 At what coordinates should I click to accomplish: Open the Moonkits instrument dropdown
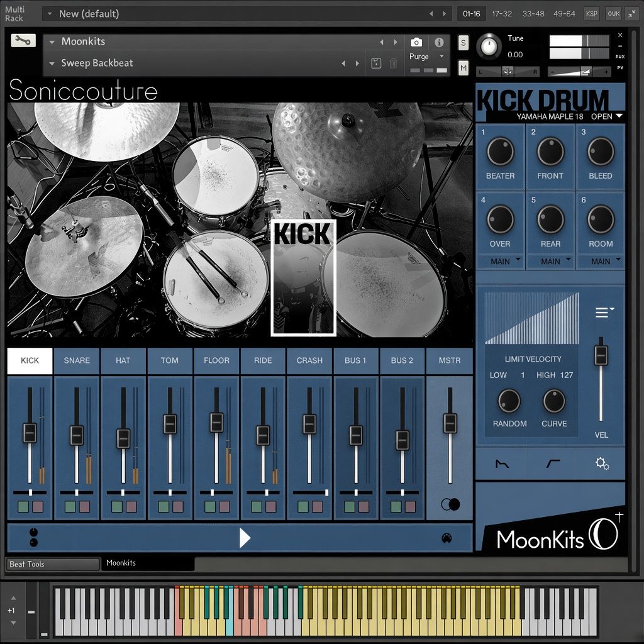[52, 42]
